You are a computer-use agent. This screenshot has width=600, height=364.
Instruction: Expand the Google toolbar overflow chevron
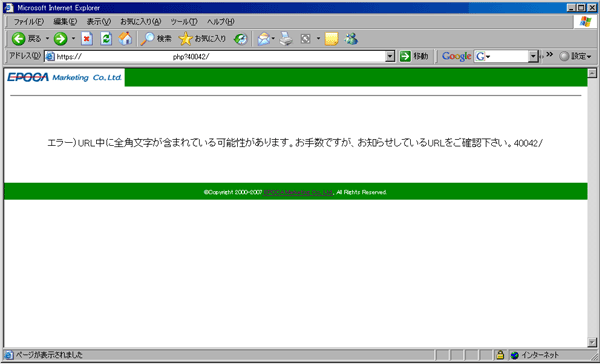click(x=549, y=54)
